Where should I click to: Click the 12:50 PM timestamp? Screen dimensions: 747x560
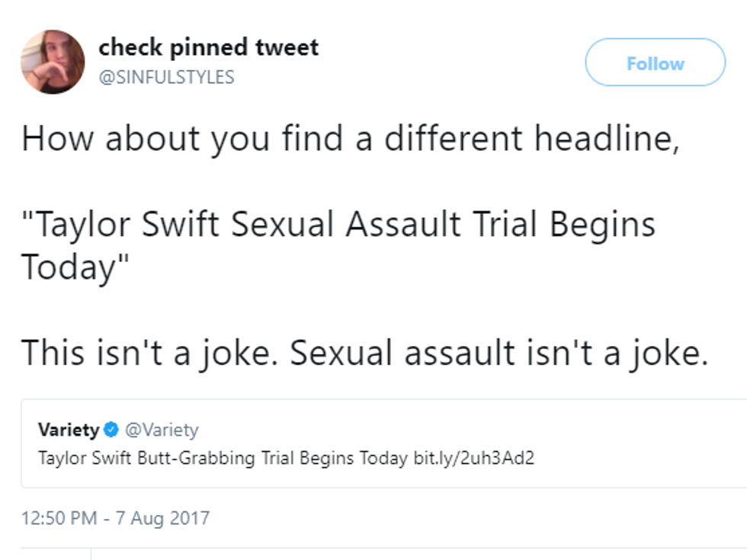[x=59, y=519]
